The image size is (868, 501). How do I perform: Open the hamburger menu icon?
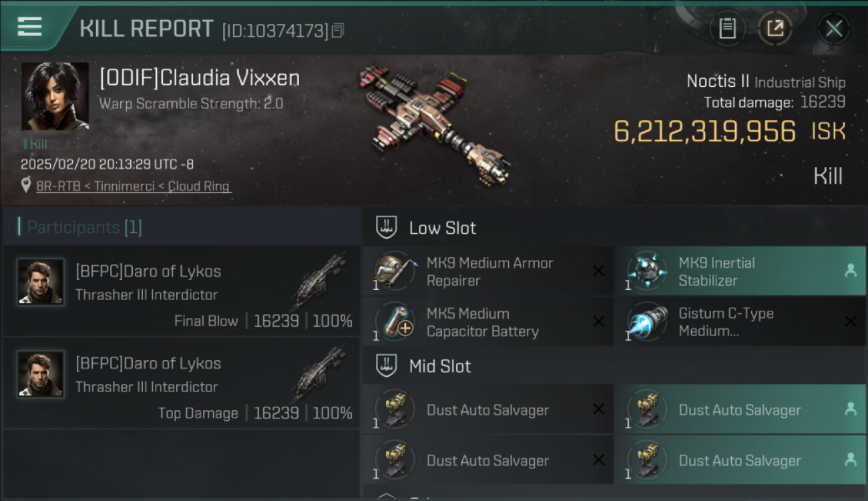29,27
